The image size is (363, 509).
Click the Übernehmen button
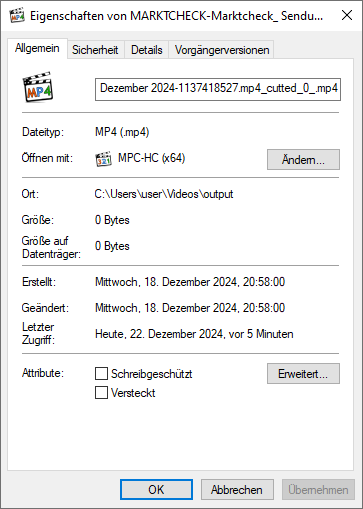[318, 490]
